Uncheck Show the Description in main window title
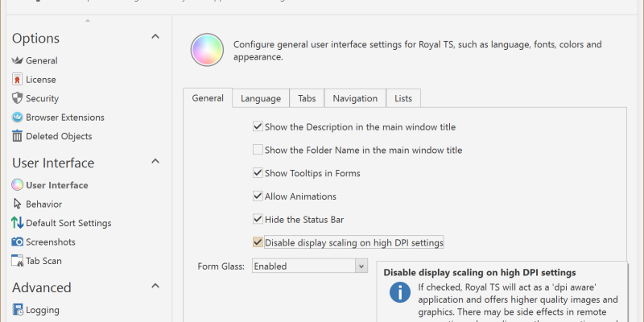 [x=258, y=126]
